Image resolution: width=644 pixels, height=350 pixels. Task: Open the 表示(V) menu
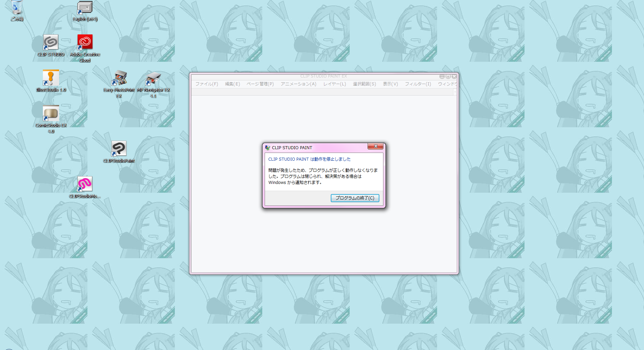(390, 84)
